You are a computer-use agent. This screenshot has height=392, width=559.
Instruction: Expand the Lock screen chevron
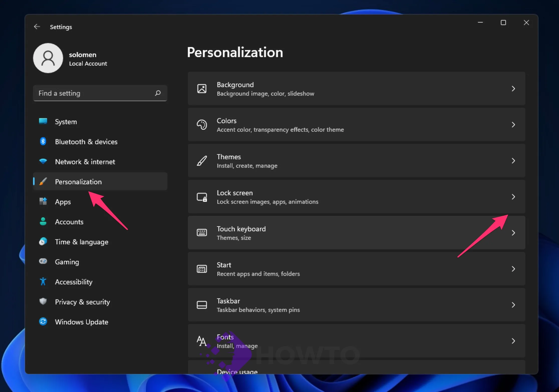click(513, 197)
